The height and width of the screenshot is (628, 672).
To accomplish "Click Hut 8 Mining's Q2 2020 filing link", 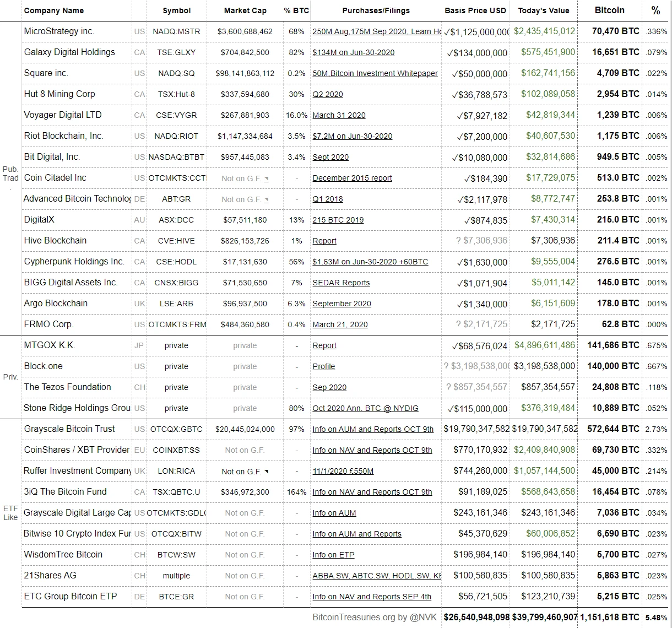I will (327, 94).
